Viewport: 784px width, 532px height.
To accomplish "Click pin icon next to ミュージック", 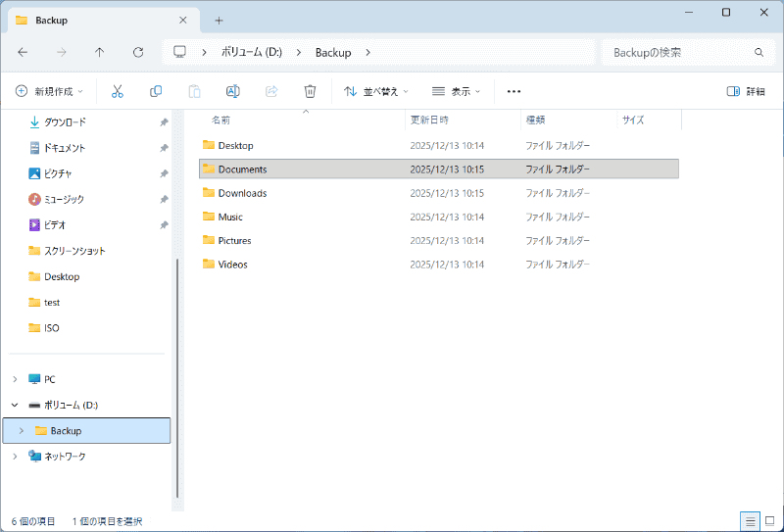I will pyautogui.click(x=164, y=200).
